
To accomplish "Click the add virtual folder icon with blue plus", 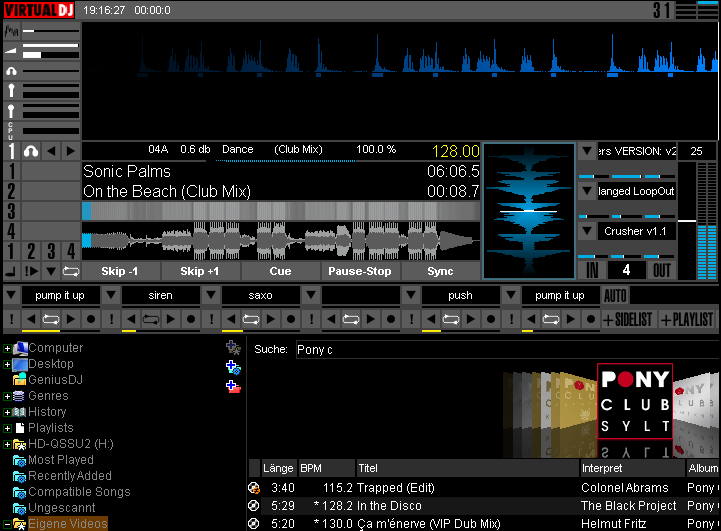I will point(233,367).
